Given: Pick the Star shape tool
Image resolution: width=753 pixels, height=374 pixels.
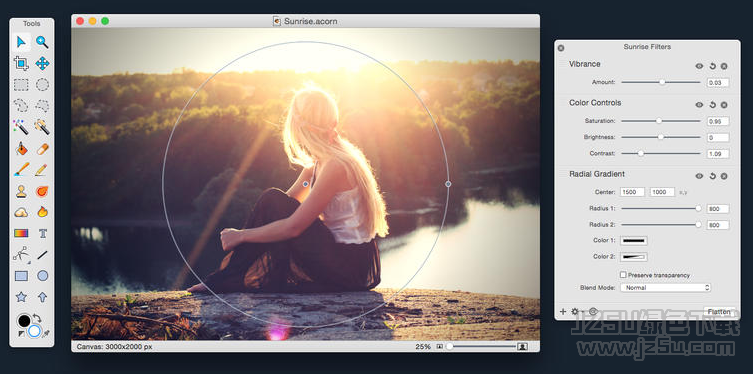Looking at the screenshot, I should (21, 297).
